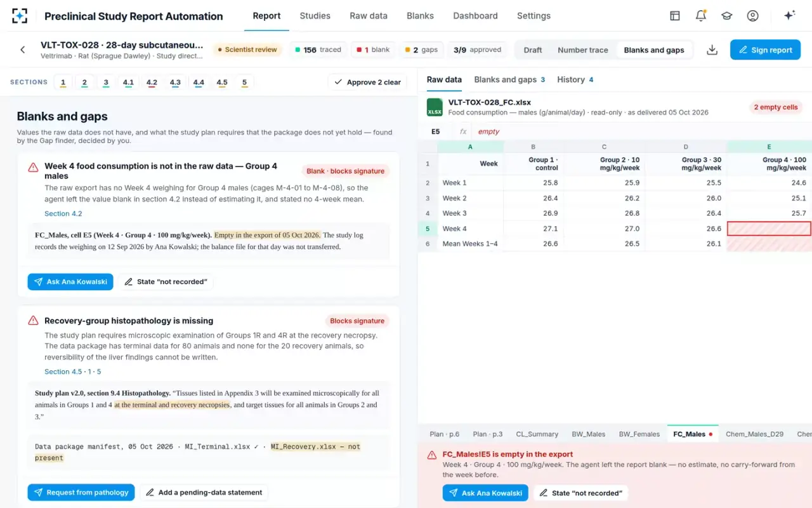Jump to section 4.4 chip
This screenshot has height=508, width=812.
click(x=199, y=82)
